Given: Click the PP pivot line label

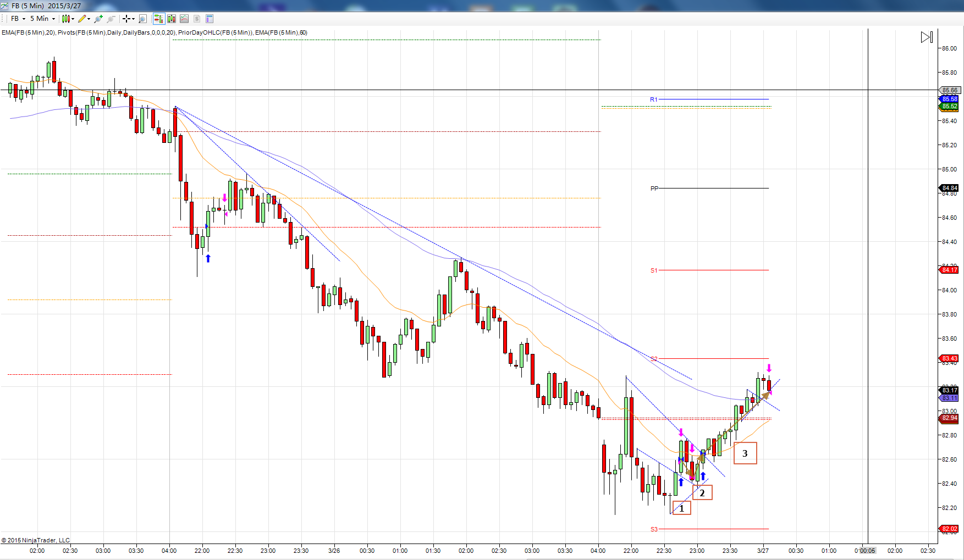Looking at the screenshot, I should coord(654,188).
